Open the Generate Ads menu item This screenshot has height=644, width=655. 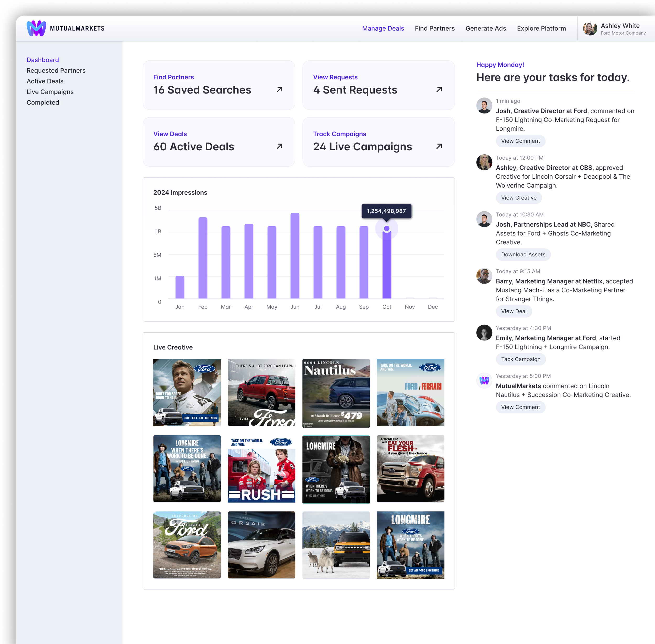click(x=485, y=28)
